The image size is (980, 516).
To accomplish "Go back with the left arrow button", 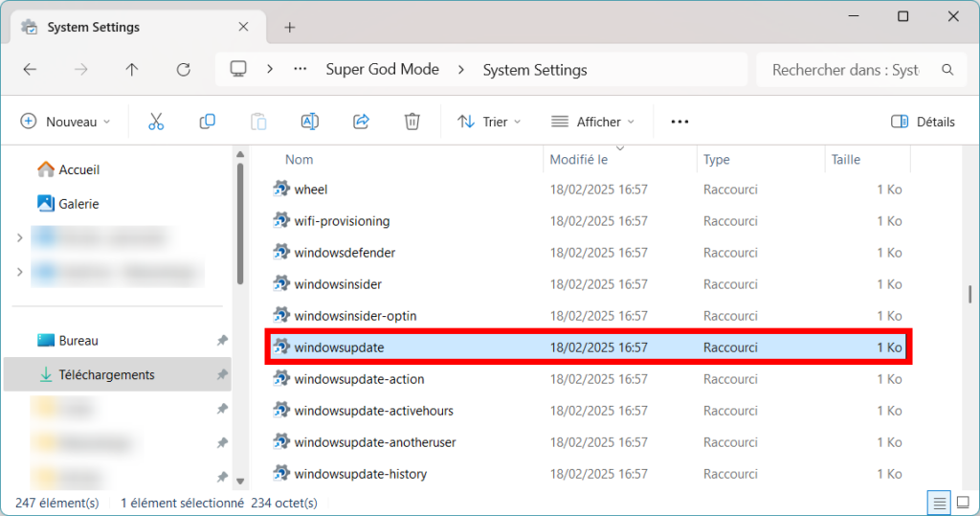I will coord(30,70).
